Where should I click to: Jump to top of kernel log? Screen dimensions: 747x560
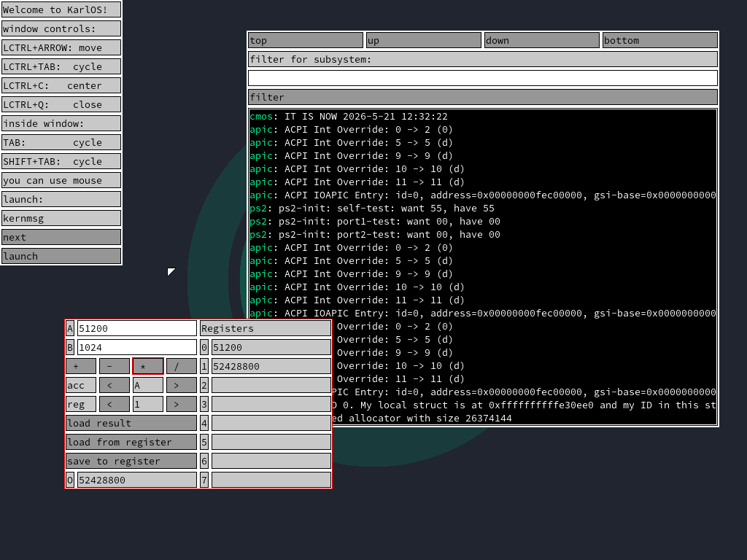(x=306, y=41)
